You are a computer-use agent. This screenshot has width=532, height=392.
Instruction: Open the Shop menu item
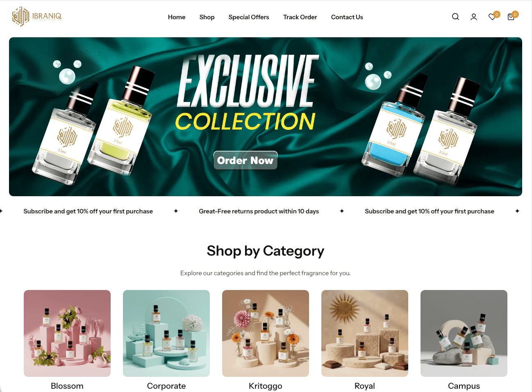tap(207, 17)
